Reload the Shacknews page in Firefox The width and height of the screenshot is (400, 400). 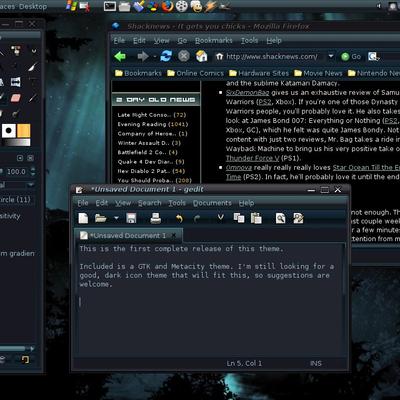166,56
